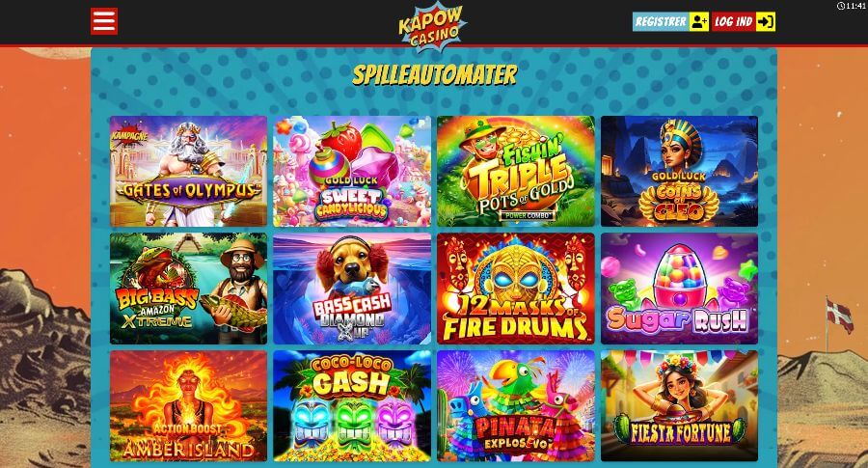Select Fishin' Triple Pots of Gold
Screen dimensions: 868x468
516,171
